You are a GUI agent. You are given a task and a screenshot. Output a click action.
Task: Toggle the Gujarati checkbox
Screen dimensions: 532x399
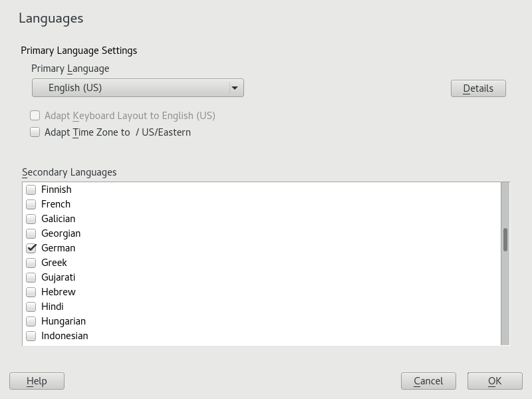pos(31,277)
